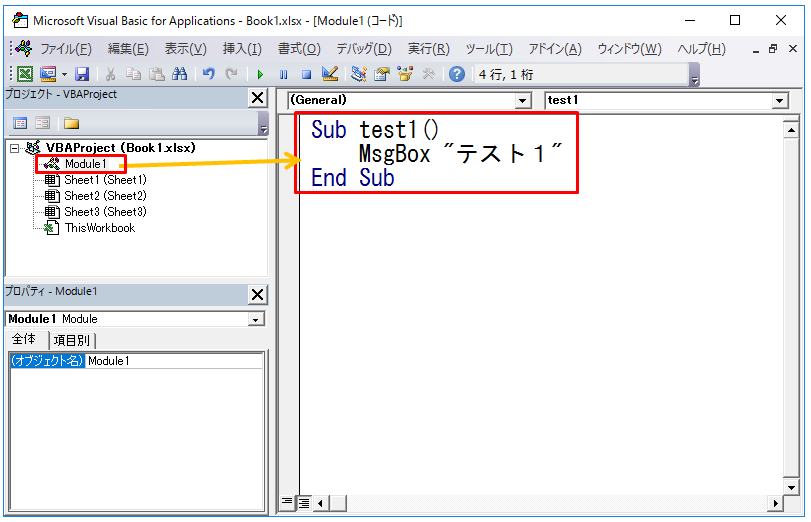
Task: Open toolbar options overflow arrow
Action: coord(695,75)
